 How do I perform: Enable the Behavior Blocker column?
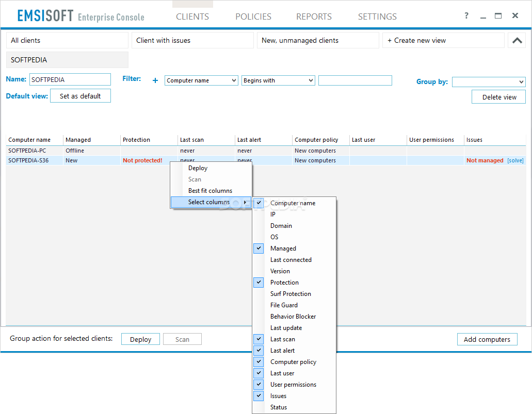294,317
